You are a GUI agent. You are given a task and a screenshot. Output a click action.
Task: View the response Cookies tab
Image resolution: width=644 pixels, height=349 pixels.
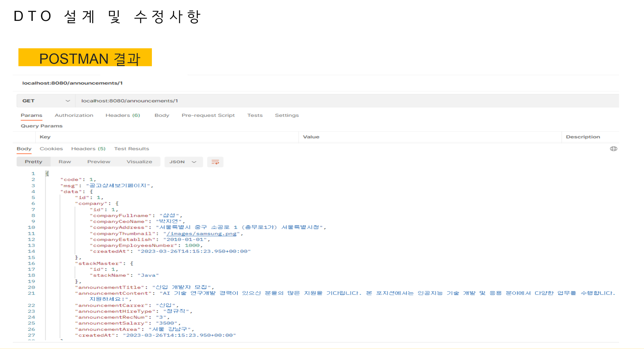[x=51, y=148]
